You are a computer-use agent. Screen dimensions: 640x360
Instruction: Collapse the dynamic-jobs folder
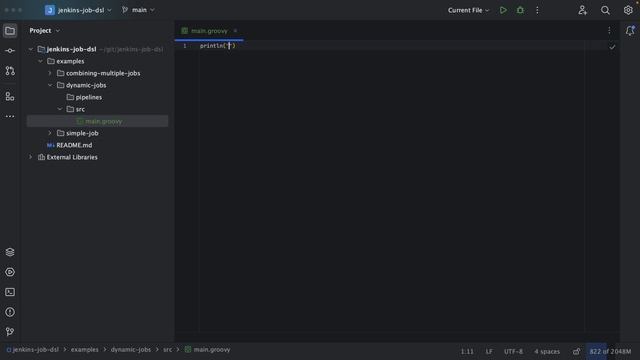[50, 85]
